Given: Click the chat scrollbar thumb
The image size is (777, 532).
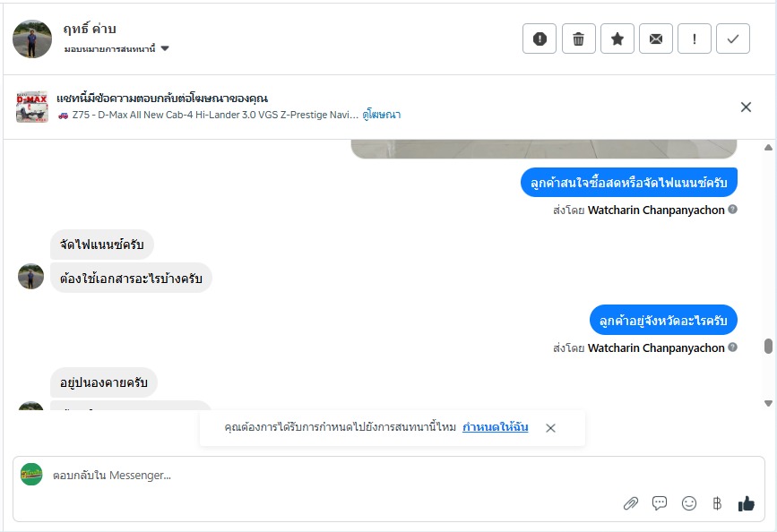Looking at the screenshot, I should 768,347.
